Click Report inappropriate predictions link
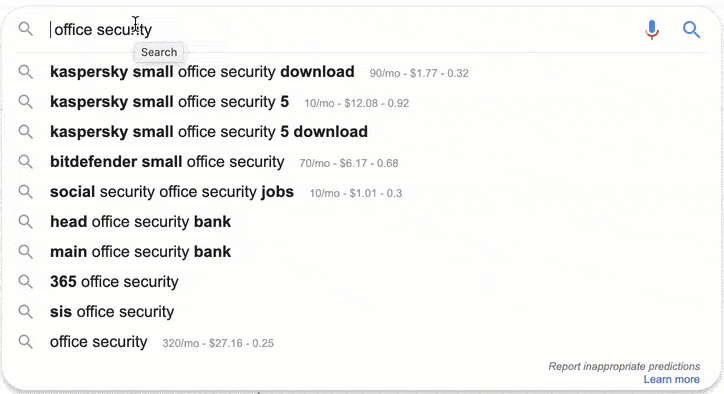 (624, 366)
